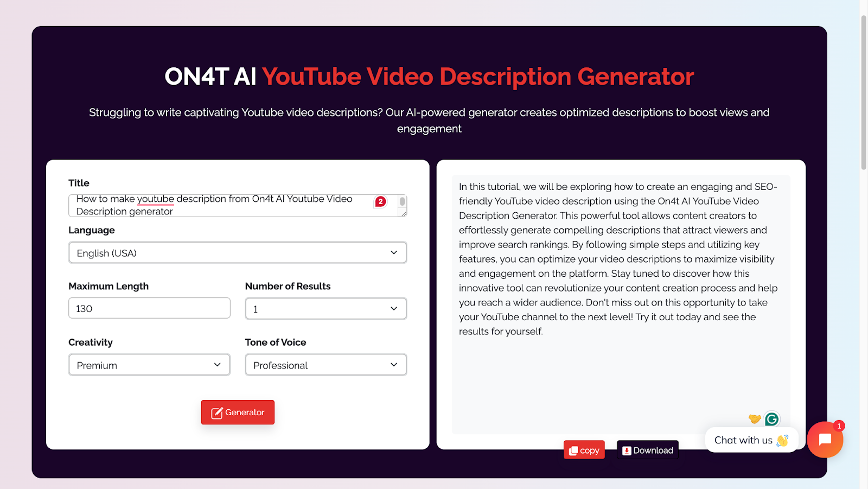This screenshot has height=489, width=868.
Task: Click the 'Creativity' label
Action: (91, 342)
